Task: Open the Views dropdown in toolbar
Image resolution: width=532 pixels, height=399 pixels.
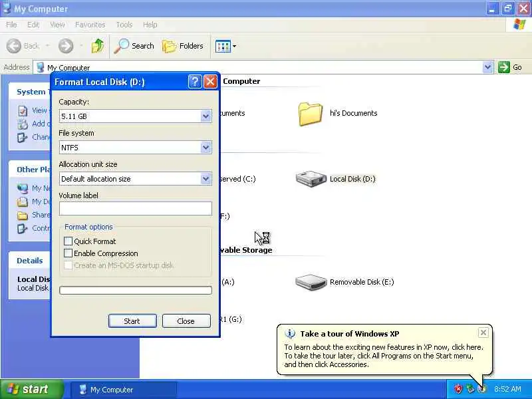Action: click(225, 46)
